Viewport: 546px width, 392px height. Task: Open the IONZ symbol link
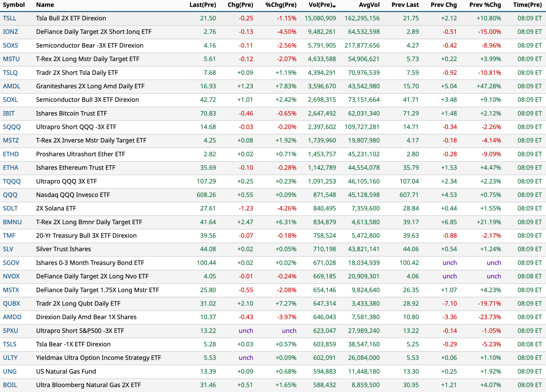pyautogui.click(x=11, y=32)
